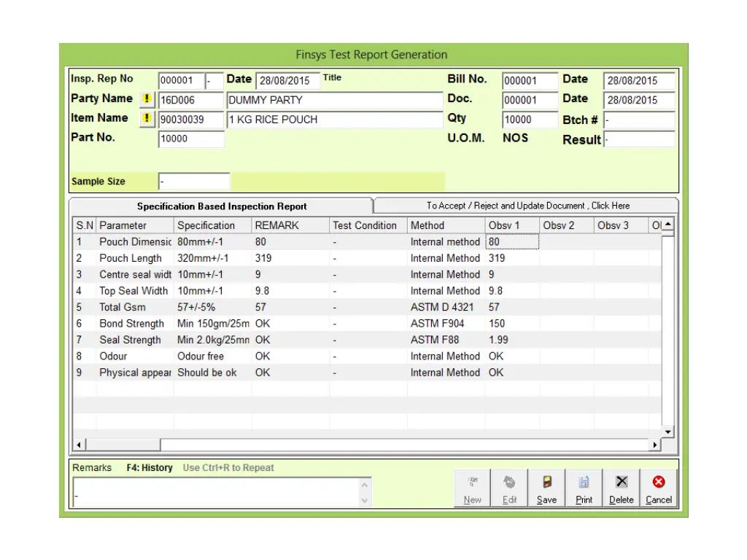This screenshot has width=747, height=560.
Task: Click the table's scroll down arrow
Action: pos(668,432)
